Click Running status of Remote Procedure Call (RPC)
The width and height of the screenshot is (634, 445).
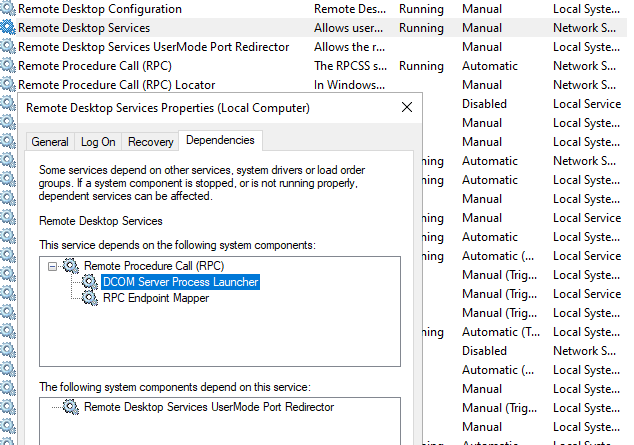pos(421,66)
